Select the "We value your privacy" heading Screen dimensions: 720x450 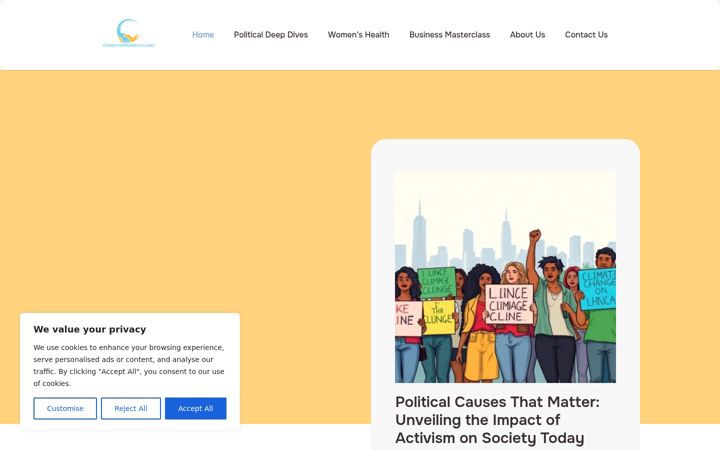pyautogui.click(x=90, y=329)
